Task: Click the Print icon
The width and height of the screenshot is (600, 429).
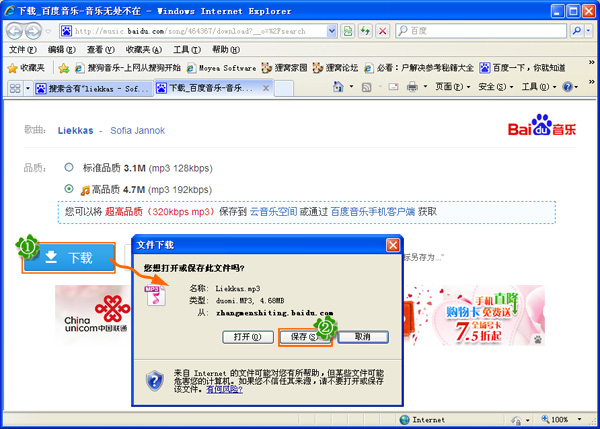Action: (x=412, y=87)
